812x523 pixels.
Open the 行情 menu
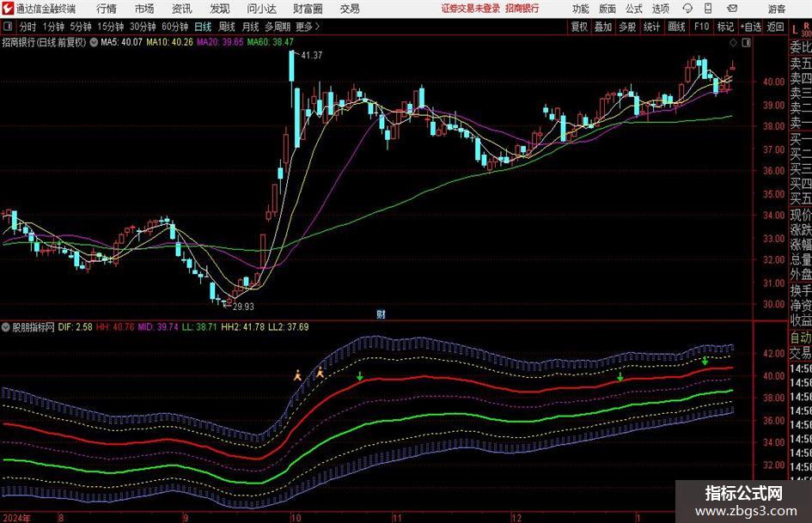tap(107, 9)
